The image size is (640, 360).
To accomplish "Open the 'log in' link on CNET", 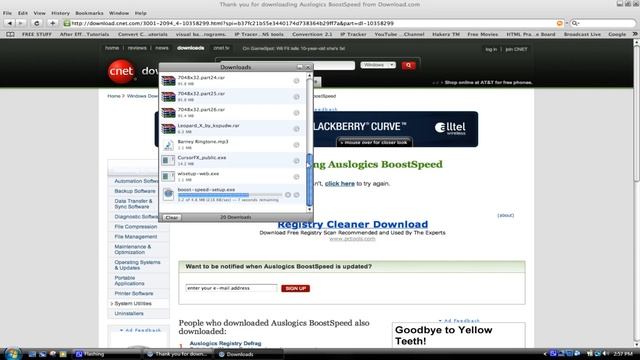I will tap(491, 49).
